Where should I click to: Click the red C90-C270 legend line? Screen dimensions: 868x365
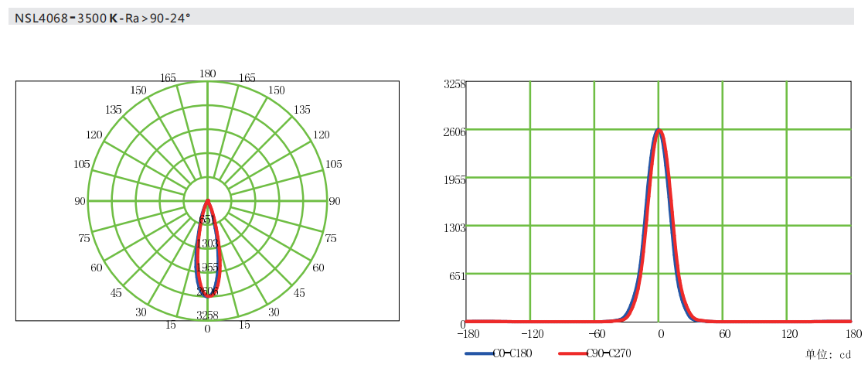click(x=574, y=353)
